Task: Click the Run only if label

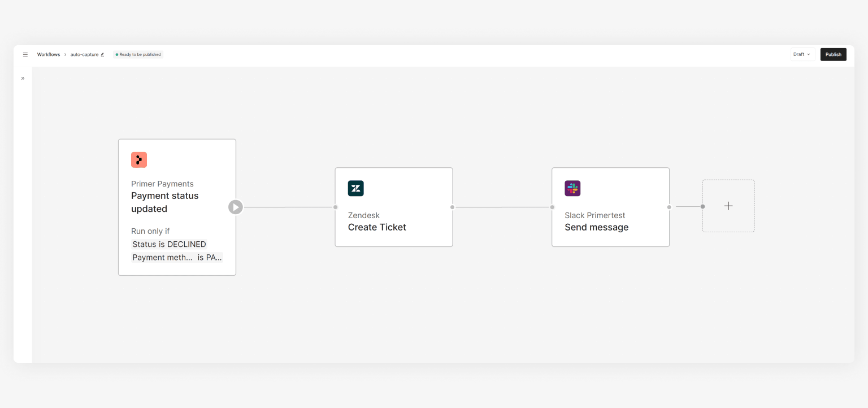Action: 150,231
